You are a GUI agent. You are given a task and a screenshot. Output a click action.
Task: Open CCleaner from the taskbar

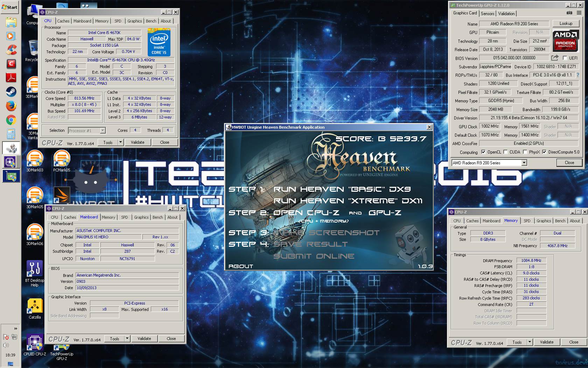tap(11, 50)
